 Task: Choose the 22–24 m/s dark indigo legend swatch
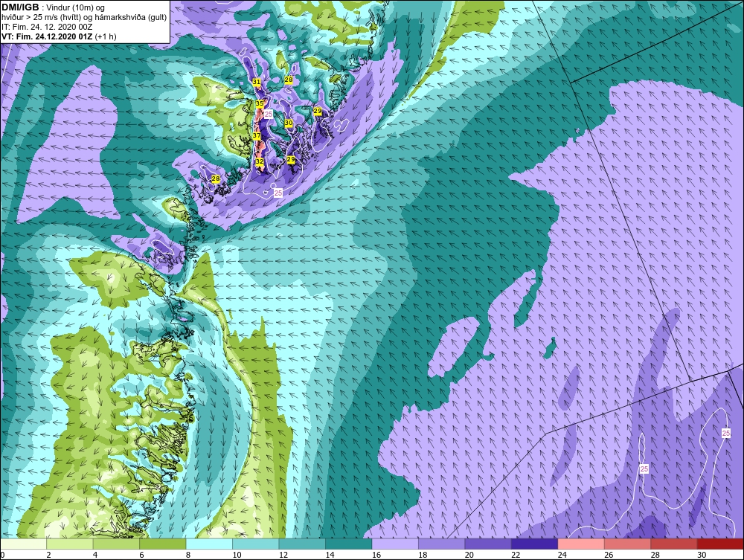[x=535, y=544]
